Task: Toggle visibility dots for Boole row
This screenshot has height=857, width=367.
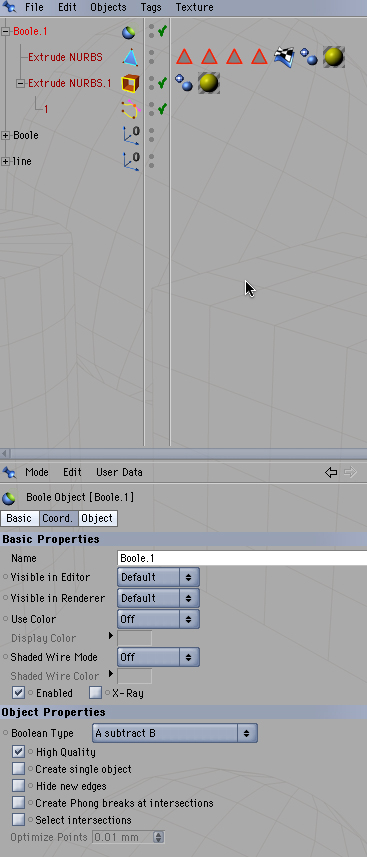Action: pos(152,135)
